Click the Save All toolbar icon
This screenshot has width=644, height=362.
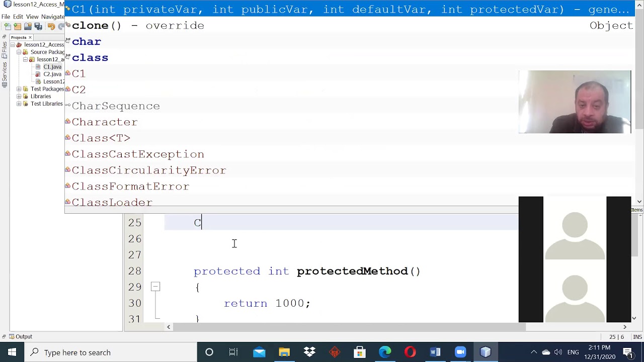(x=38, y=27)
